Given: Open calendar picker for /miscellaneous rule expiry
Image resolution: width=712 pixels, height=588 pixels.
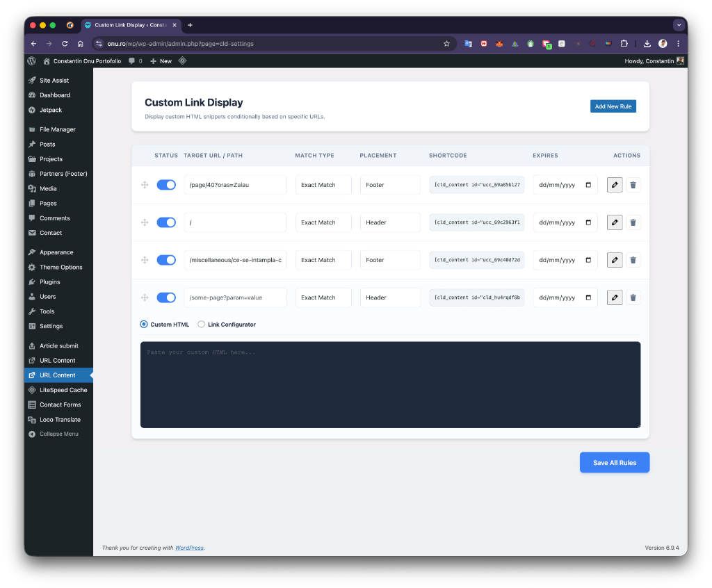Looking at the screenshot, I should coord(588,260).
